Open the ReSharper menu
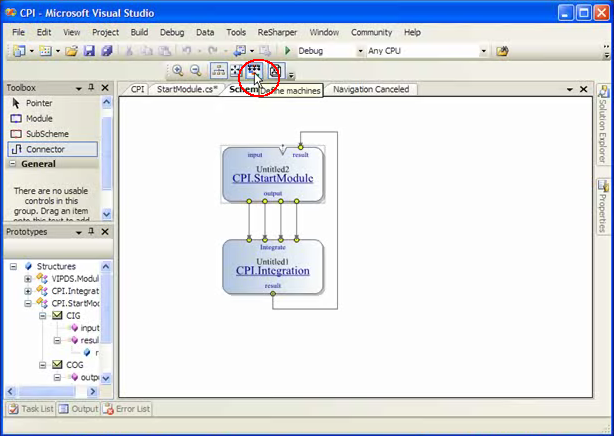 point(277,33)
